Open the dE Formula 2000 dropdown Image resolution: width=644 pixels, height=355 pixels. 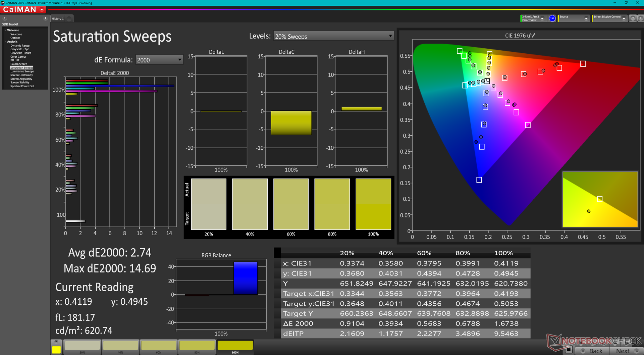(159, 60)
